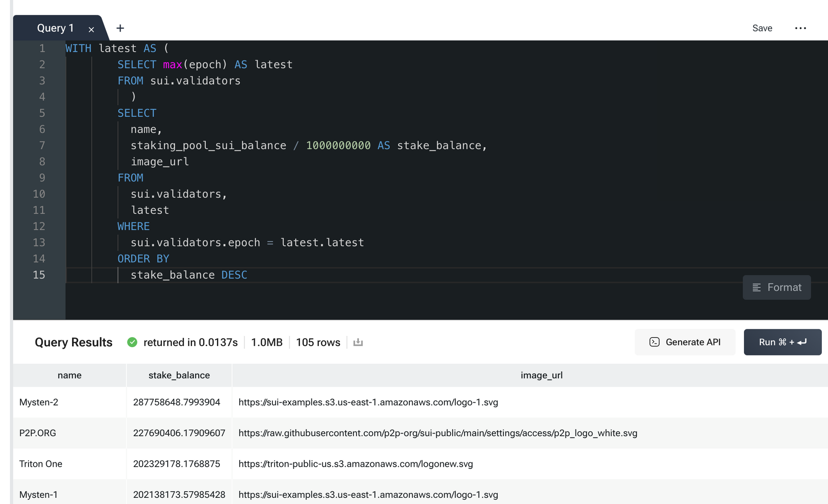Click the '105 rows' result count
The image size is (828, 504).
point(318,342)
